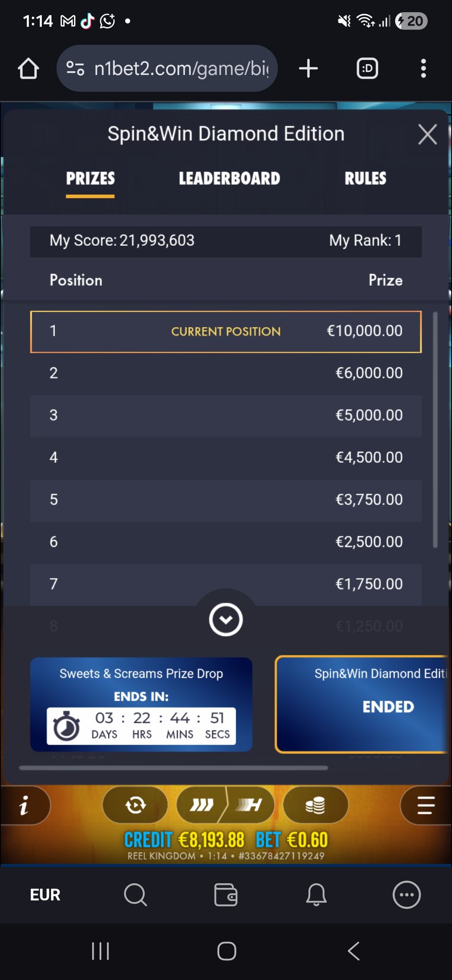The height and width of the screenshot is (980, 452).
Task: Open a new browser tab
Action: coord(308,68)
